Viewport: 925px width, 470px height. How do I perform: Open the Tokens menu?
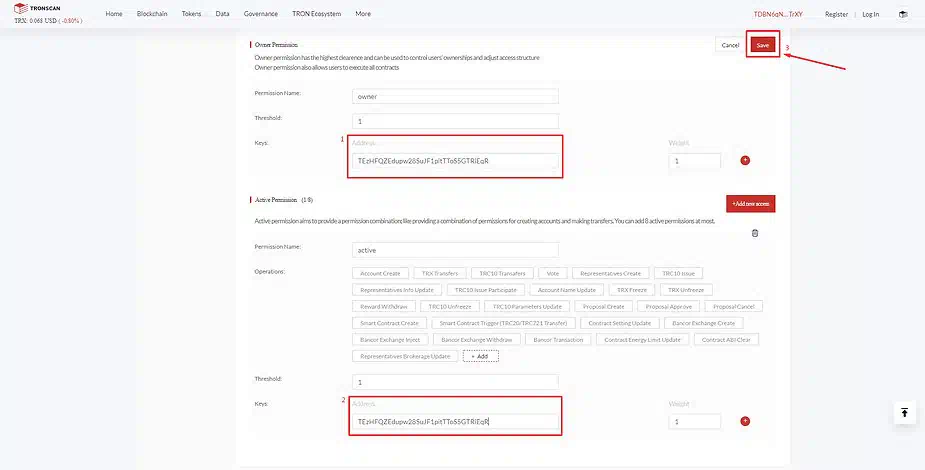pos(191,14)
